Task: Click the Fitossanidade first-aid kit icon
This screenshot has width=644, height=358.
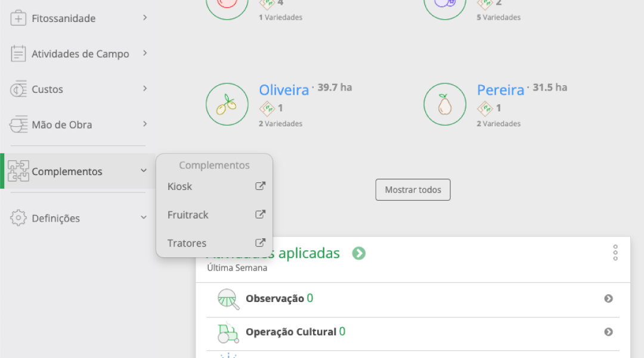Action: click(19, 18)
